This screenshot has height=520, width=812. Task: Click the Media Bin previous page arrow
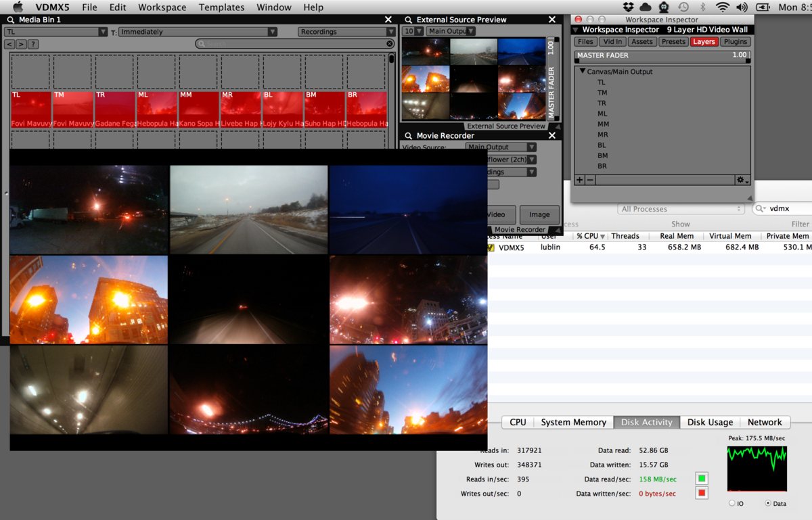[9, 44]
